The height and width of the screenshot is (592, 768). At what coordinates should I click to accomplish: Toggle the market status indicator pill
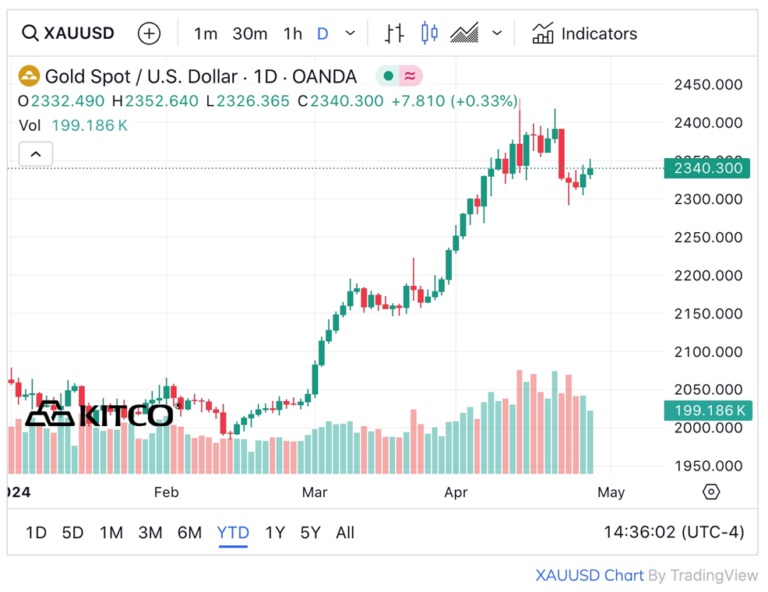[399, 76]
